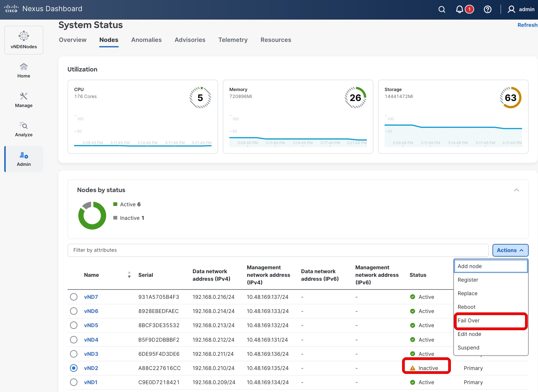This screenshot has height=392, width=538.
Task: Choose Replace from Actions menu
Action: point(491,293)
